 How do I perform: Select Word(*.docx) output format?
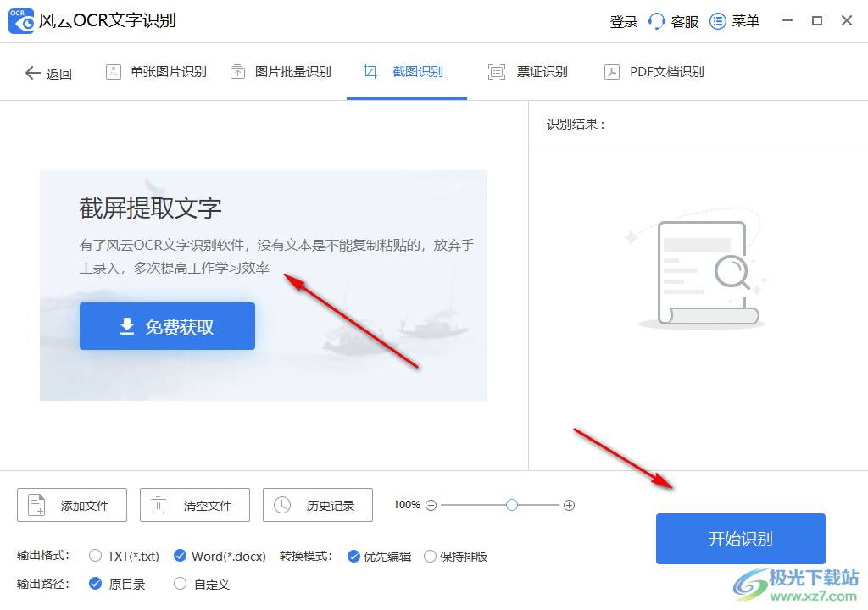[220, 556]
